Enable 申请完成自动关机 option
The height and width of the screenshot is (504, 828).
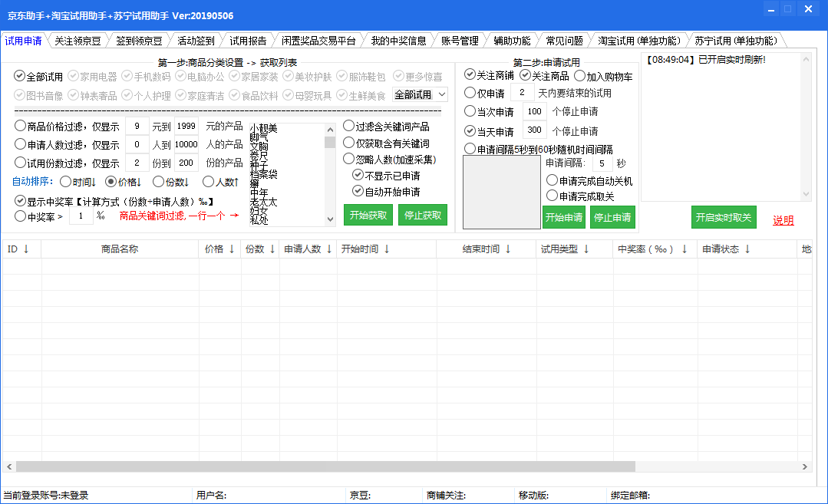point(589,181)
